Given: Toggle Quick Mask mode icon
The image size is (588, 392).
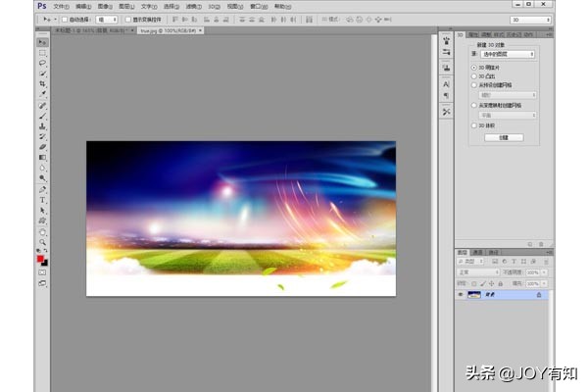Looking at the screenshot, I should coord(42,272).
